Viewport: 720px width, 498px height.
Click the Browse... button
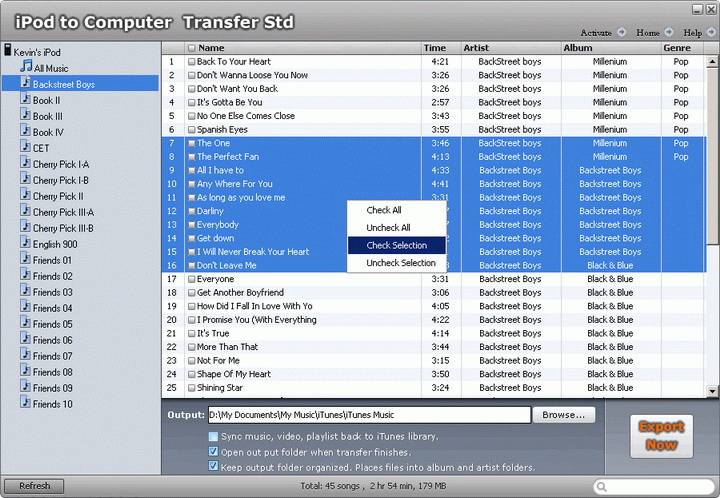[563, 415]
